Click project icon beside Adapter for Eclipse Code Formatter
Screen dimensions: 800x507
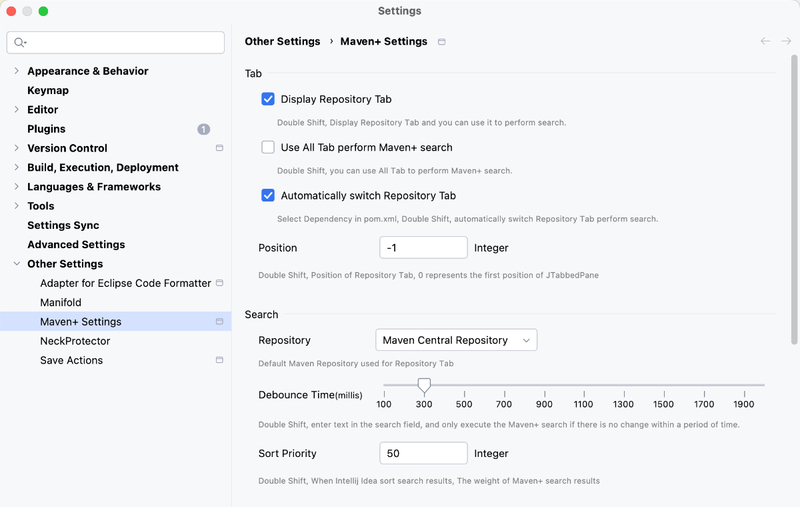click(x=219, y=283)
